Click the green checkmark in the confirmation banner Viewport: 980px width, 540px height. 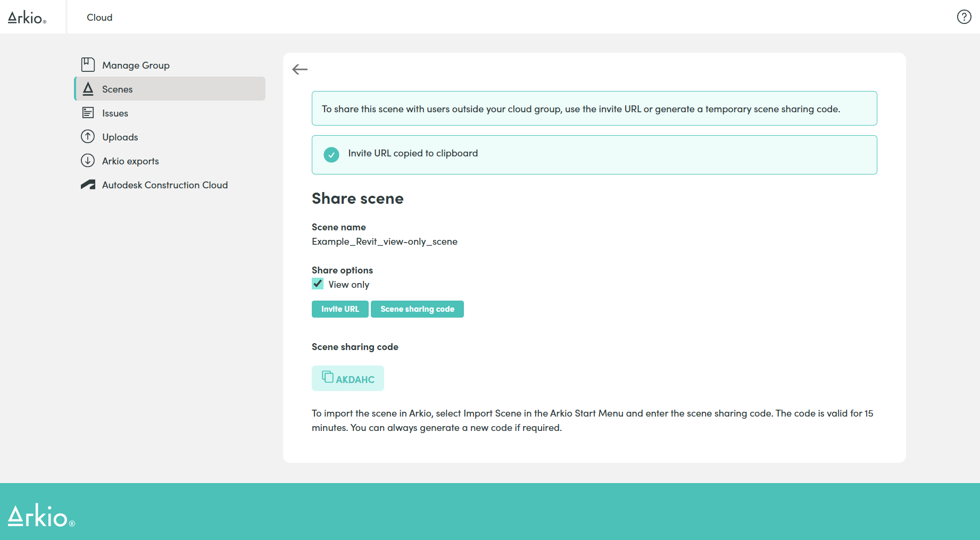tap(331, 154)
